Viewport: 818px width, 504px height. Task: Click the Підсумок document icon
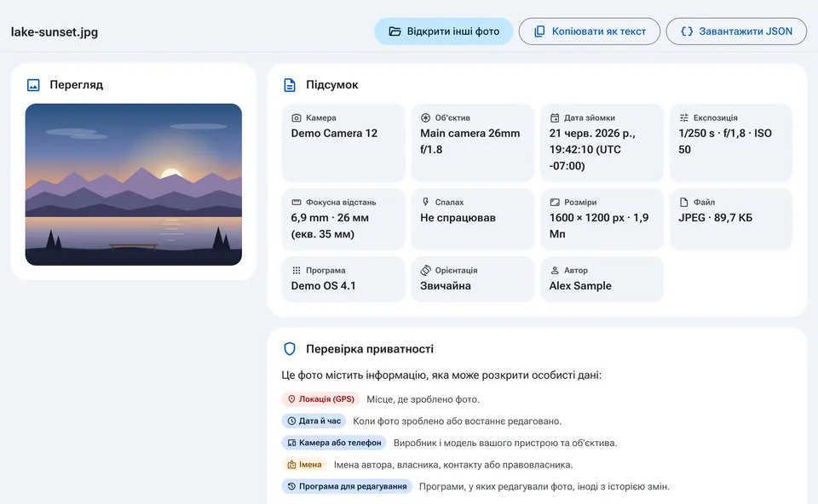pos(290,85)
